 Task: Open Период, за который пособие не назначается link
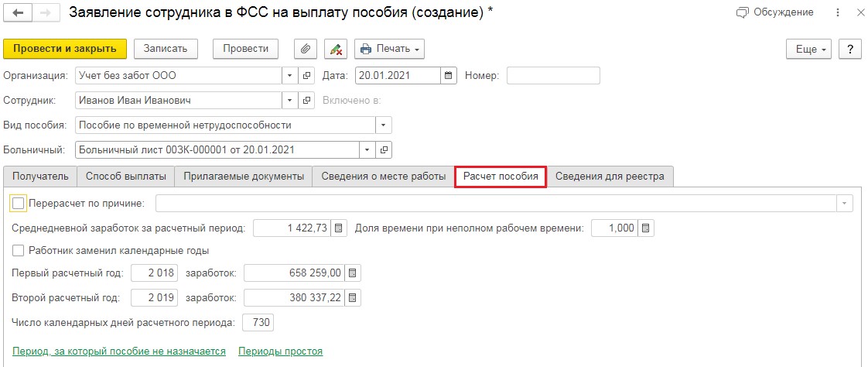(x=119, y=352)
